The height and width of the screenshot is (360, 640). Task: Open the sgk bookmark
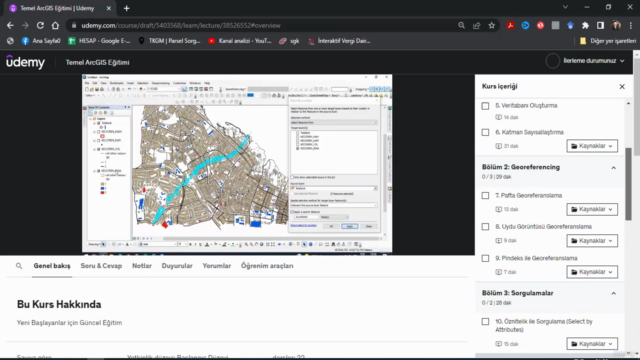(289, 41)
